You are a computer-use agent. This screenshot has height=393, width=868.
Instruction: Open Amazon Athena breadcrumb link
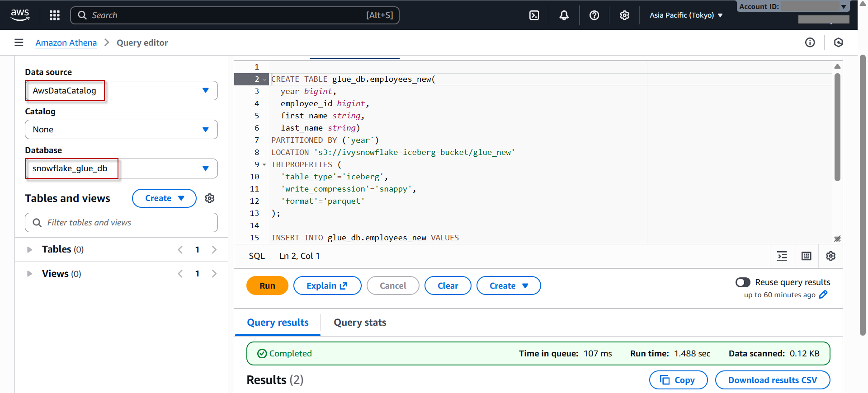coord(66,42)
